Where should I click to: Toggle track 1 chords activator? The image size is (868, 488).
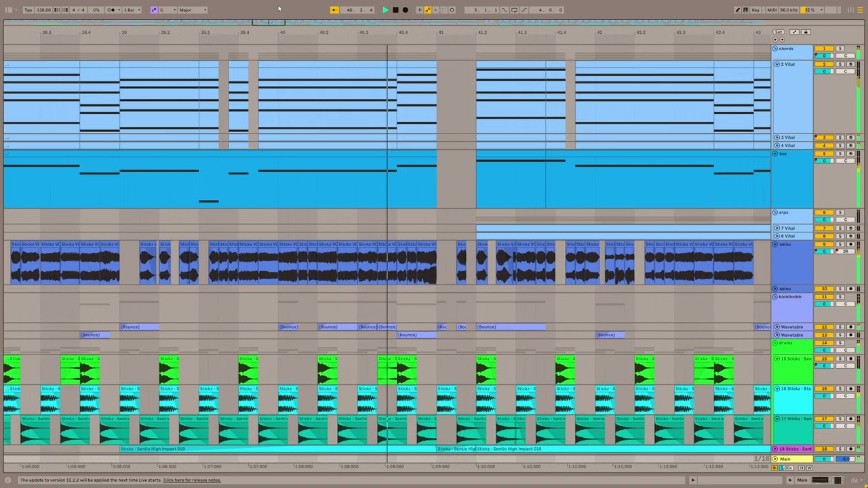click(824, 49)
